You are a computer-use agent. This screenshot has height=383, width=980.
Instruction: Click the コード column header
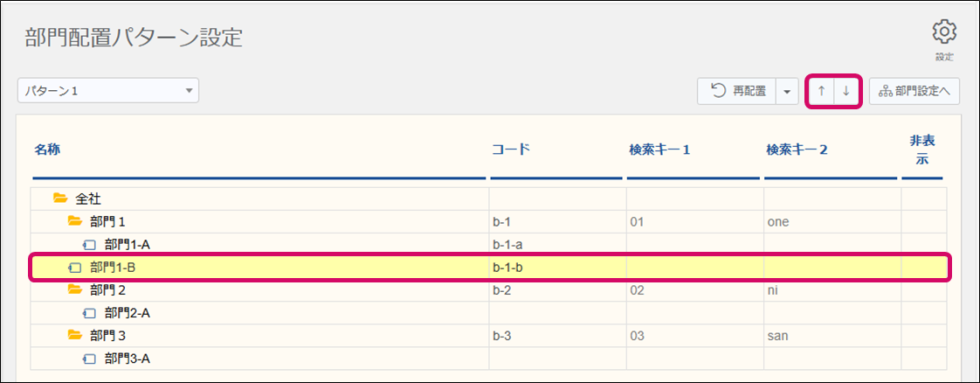click(511, 150)
